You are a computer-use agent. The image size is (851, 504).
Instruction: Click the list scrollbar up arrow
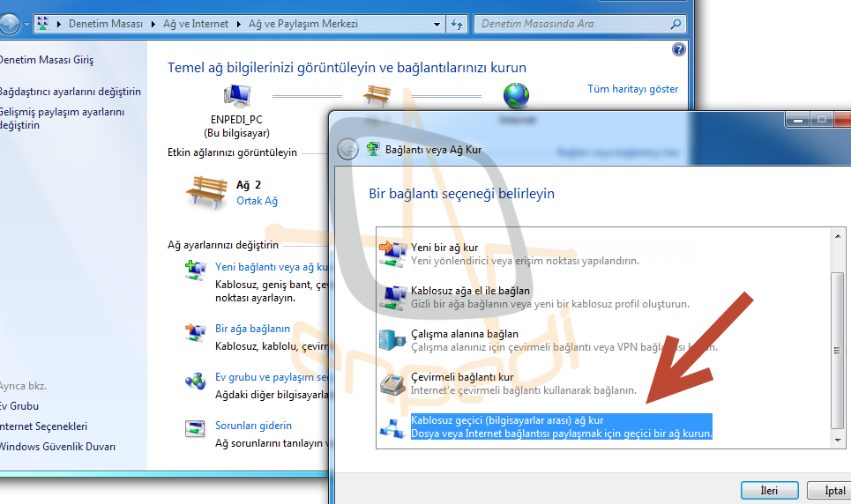point(838,236)
